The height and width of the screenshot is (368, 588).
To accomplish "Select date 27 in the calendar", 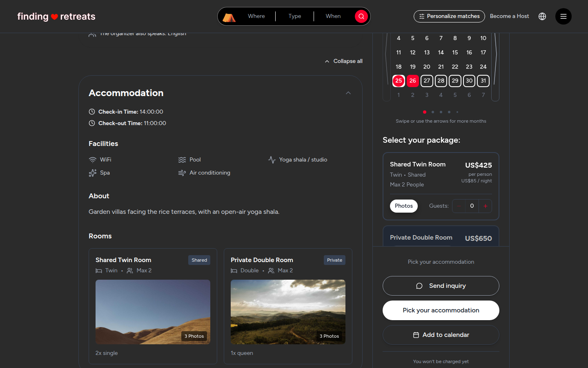I will (427, 81).
